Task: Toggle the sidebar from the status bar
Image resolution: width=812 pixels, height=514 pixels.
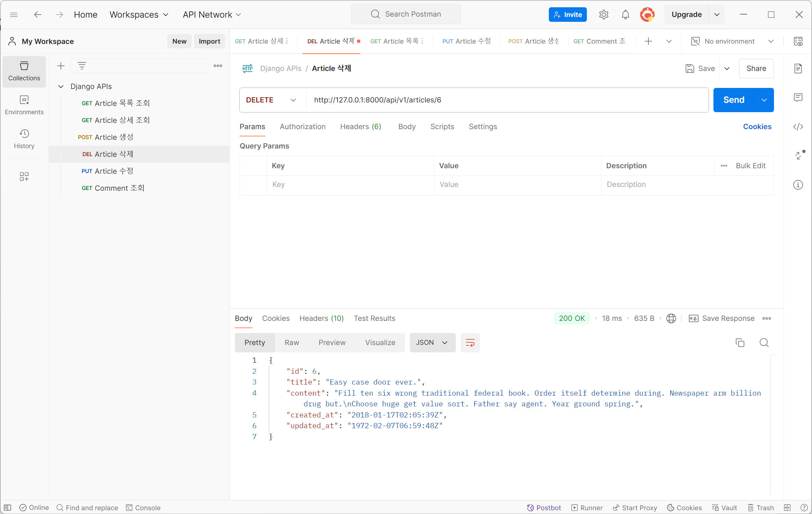Action: pos(8,508)
